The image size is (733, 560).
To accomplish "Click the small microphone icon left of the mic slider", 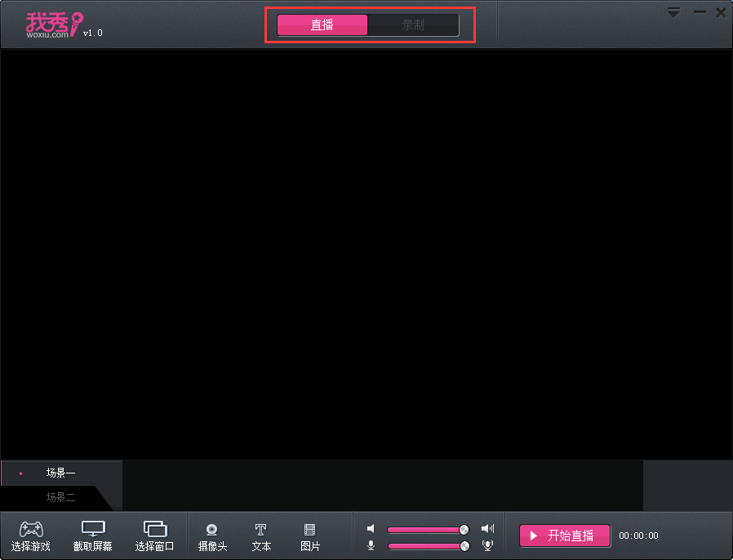I will tap(371, 545).
